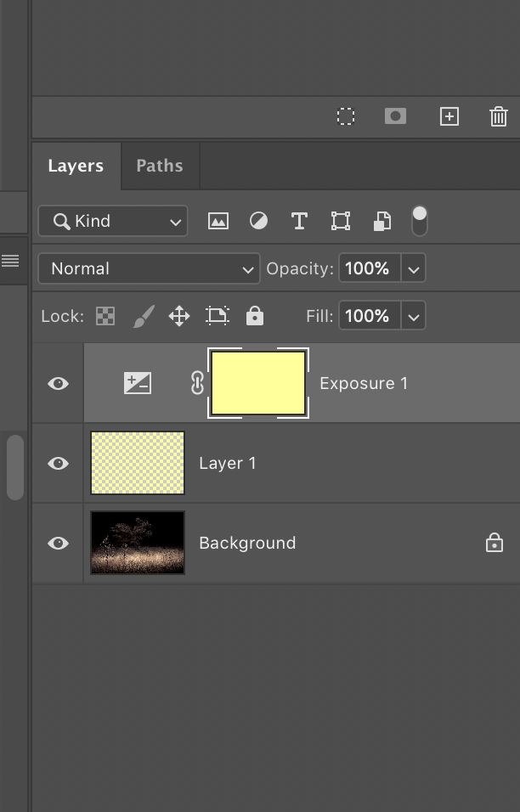Open Fill slider dropdown arrow
The image size is (520, 812).
point(413,316)
